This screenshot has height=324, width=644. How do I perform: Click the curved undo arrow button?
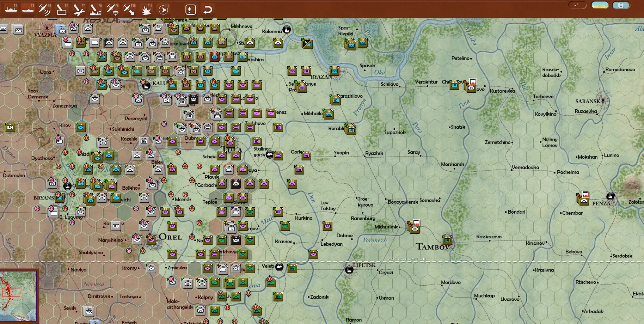tap(208, 10)
